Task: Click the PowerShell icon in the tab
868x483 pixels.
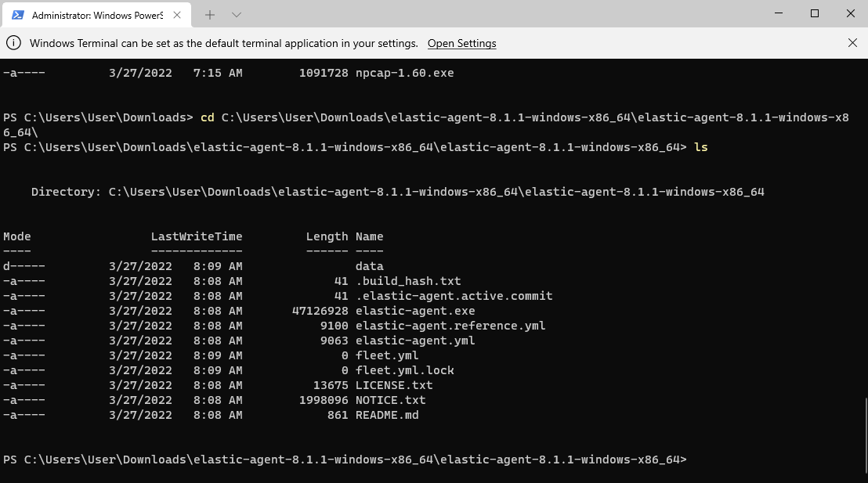Action: [x=17, y=15]
